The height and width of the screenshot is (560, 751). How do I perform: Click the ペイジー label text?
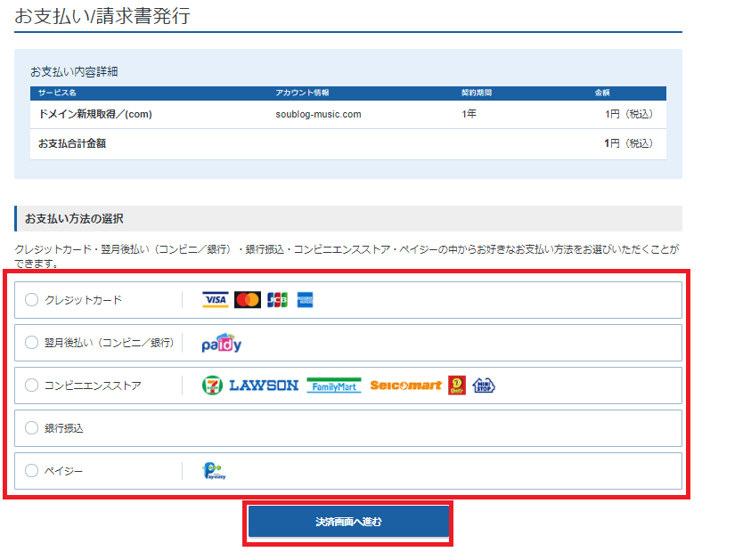[x=64, y=471]
